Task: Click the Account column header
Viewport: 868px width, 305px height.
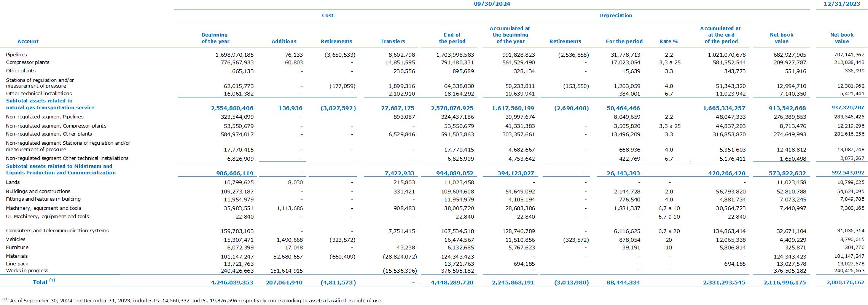Action: click(28, 42)
